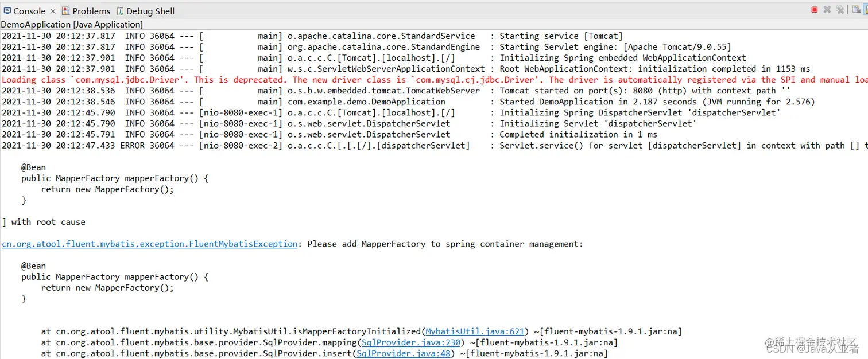Stop the running application with red Terminate icon
Screen dimensions: 868x359
pos(815,9)
